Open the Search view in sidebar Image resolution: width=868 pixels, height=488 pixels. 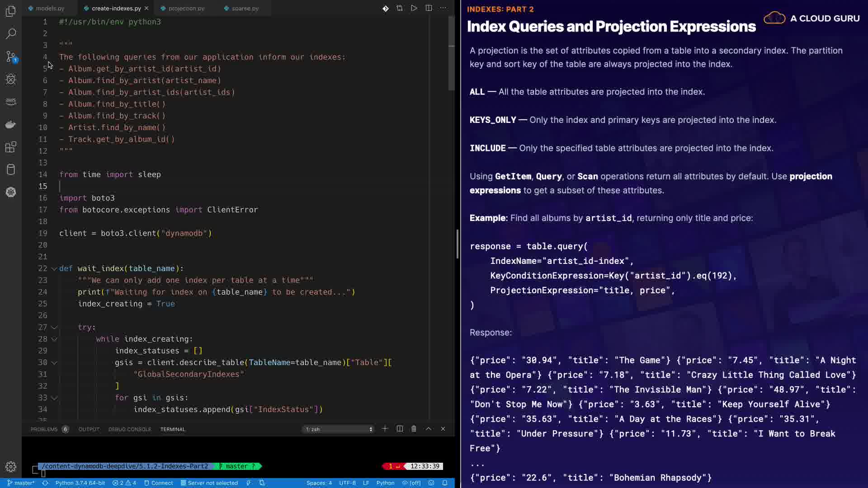point(11,33)
